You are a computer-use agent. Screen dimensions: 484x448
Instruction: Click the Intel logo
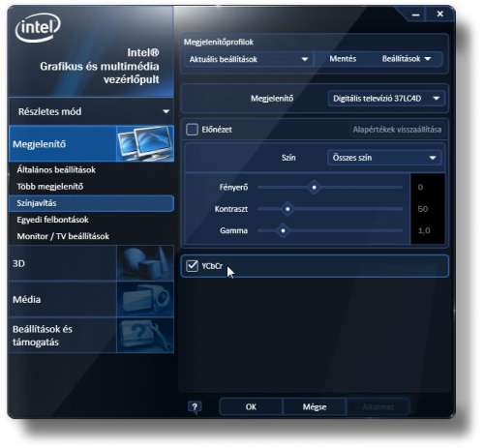pyautogui.click(x=38, y=28)
